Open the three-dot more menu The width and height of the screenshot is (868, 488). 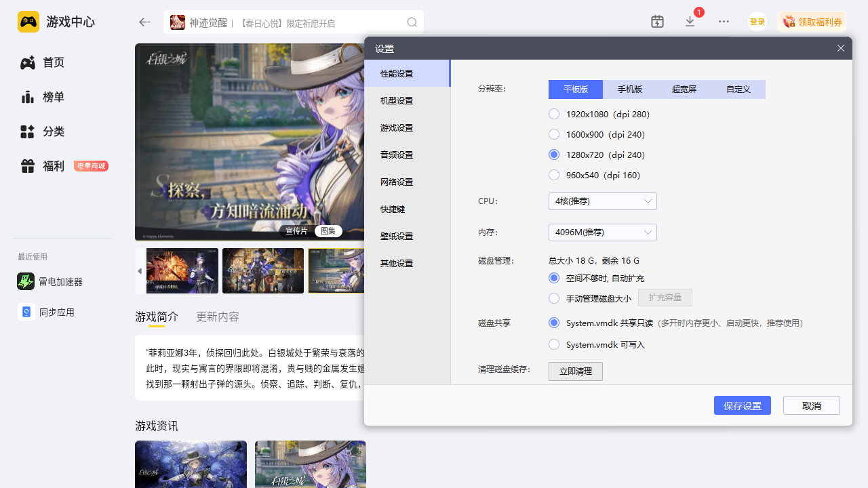click(x=724, y=22)
